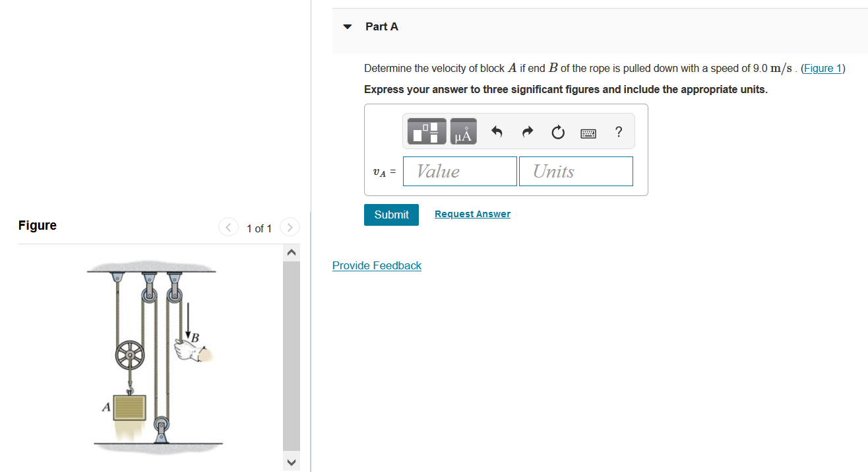Select the Figure heading label
Viewport: 868px width, 472px height.
(37, 225)
